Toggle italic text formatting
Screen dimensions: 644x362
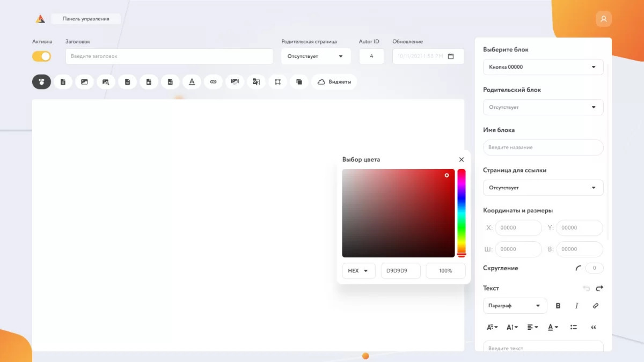pyautogui.click(x=577, y=306)
